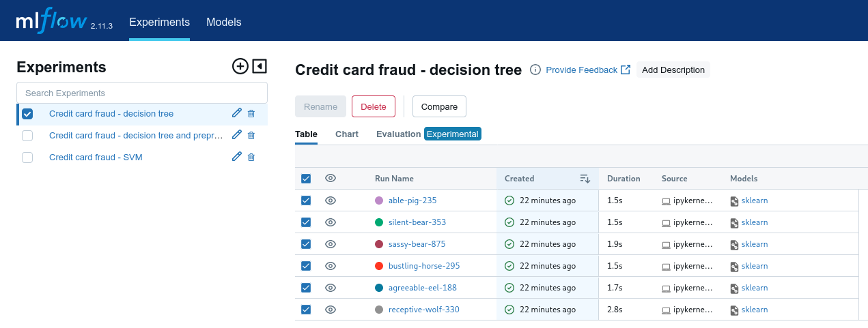Click sklearn model icon in receptive-wolf-330 row
868x328 pixels.
(x=734, y=310)
